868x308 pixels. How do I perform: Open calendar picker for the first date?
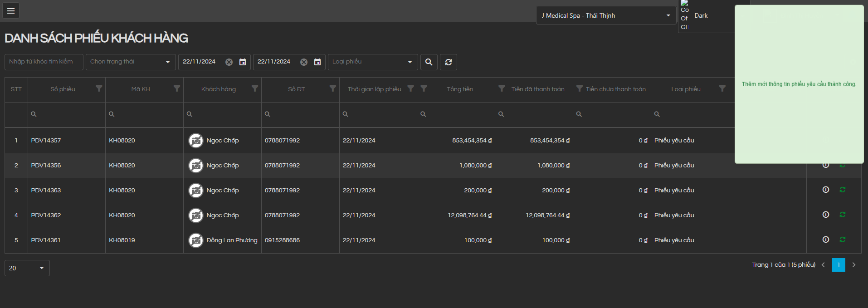tap(243, 62)
